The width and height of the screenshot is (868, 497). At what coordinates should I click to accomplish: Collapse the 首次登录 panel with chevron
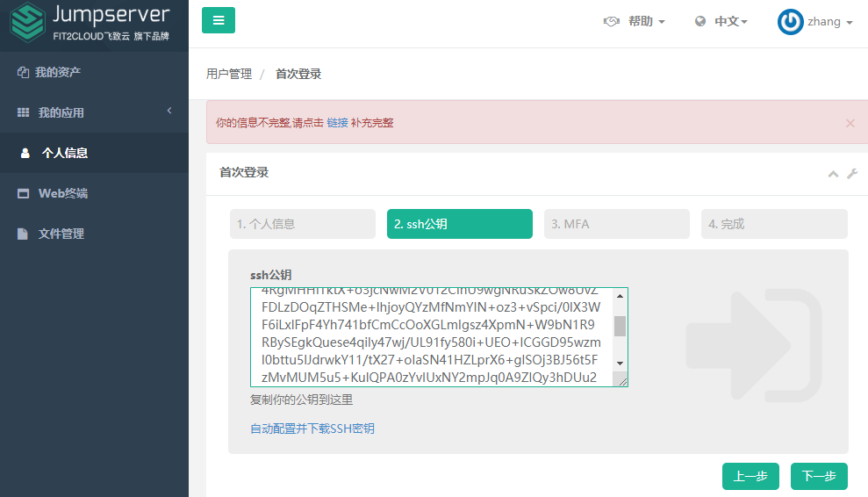[833, 174]
